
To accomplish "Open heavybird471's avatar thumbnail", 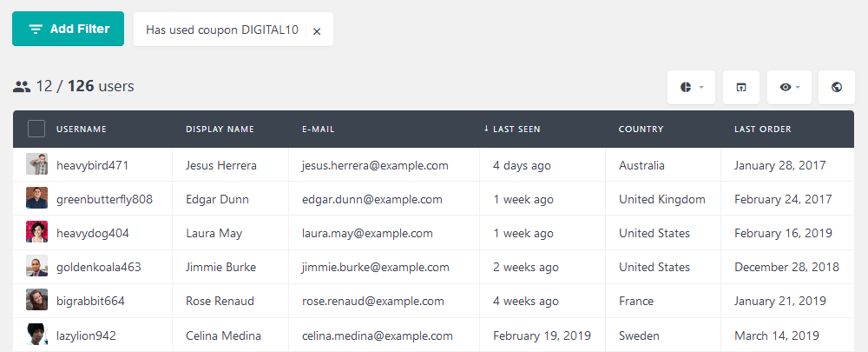I will point(36,164).
